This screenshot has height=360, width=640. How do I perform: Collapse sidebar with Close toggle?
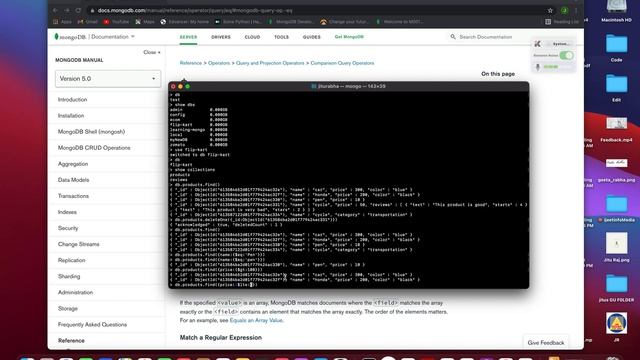[152, 52]
